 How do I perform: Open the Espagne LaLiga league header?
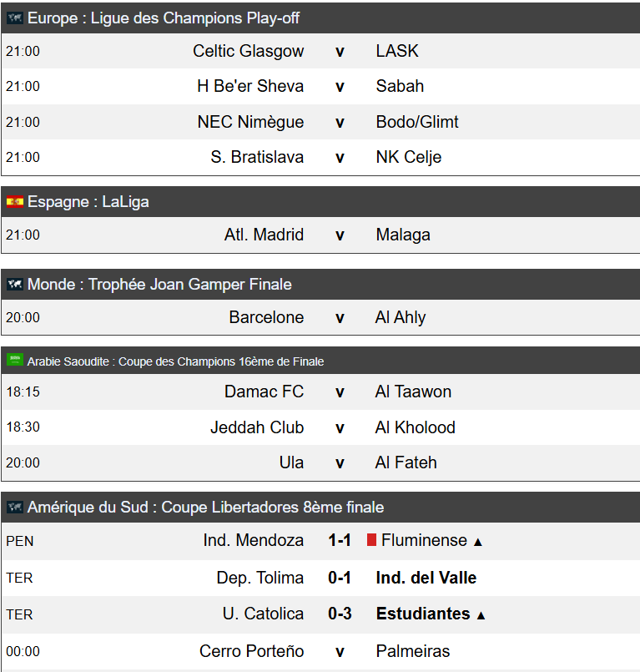click(320, 201)
